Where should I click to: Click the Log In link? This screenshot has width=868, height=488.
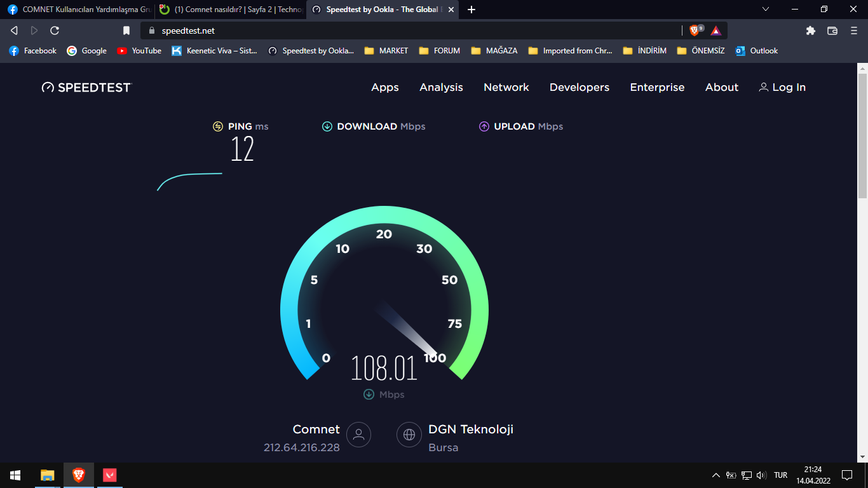click(782, 88)
